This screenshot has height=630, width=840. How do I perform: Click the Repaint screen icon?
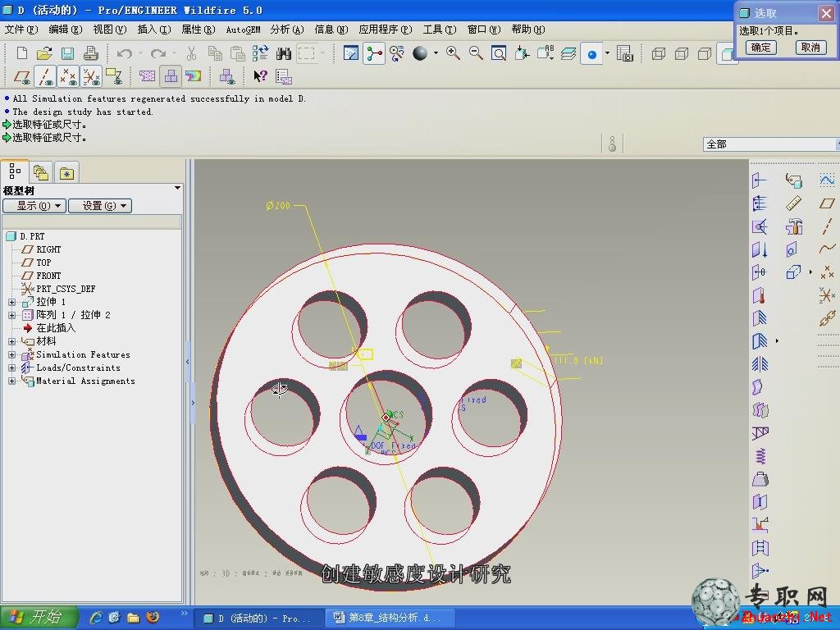pos(351,53)
